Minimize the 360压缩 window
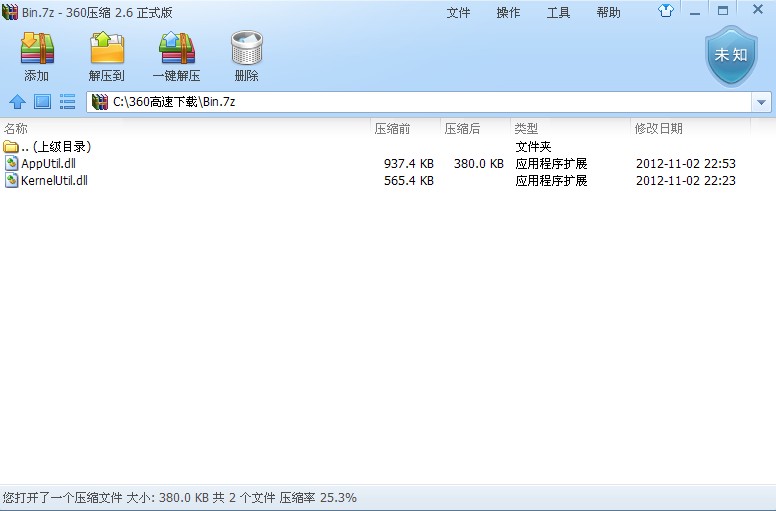This screenshot has height=511, width=776. point(695,11)
